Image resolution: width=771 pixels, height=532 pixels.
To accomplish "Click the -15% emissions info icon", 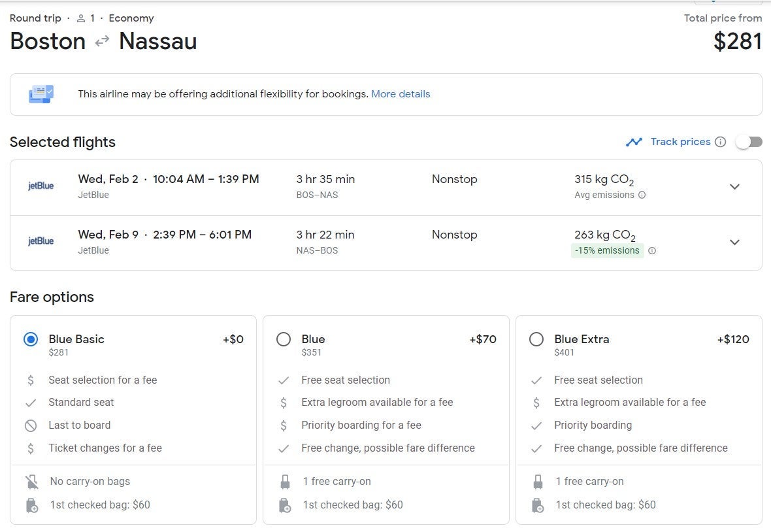I will pyautogui.click(x=652, y=250).
